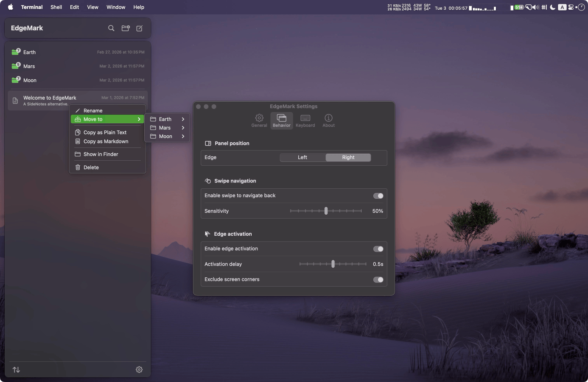
Task: Open the General settings tab
Action: 259,121
